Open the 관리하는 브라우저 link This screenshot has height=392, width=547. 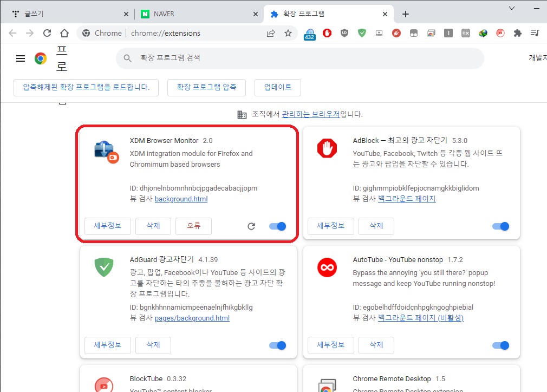pos(310,114)
